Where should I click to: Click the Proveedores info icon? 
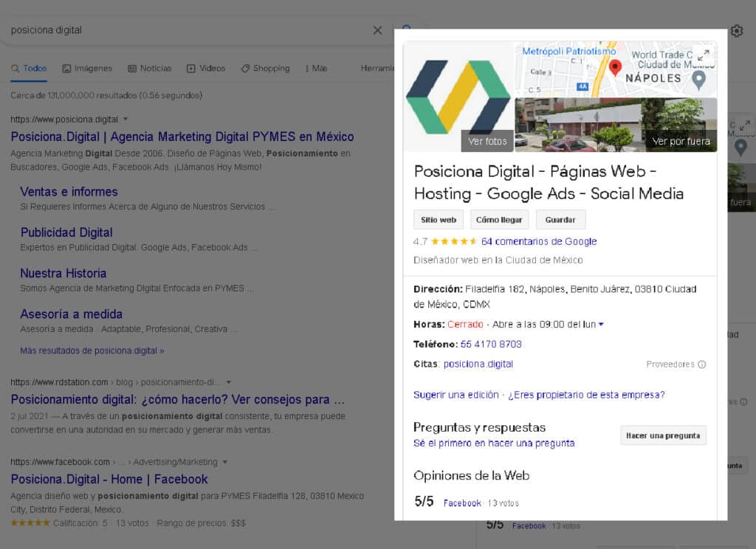coord(702,365)
